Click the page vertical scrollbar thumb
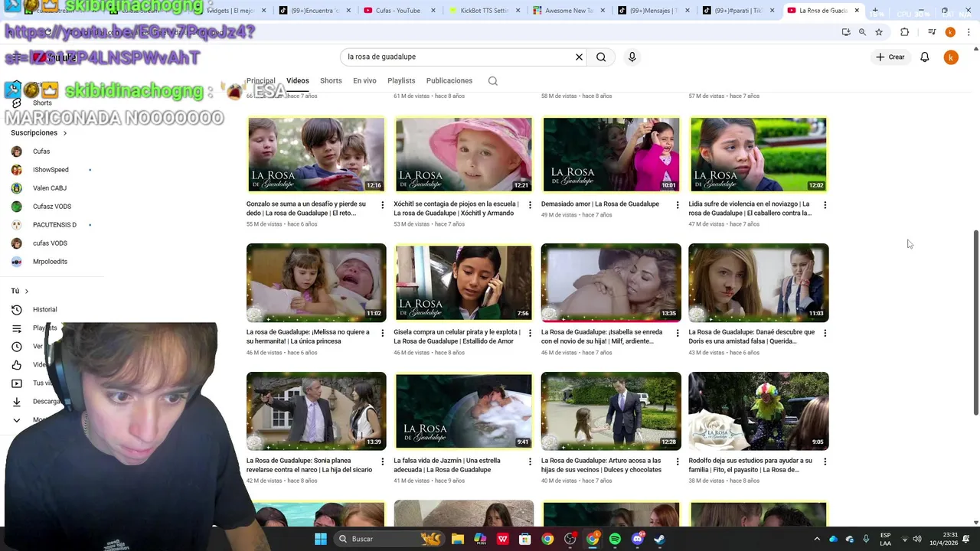Viewport: 980px width, 551px height. coord(975,322)
